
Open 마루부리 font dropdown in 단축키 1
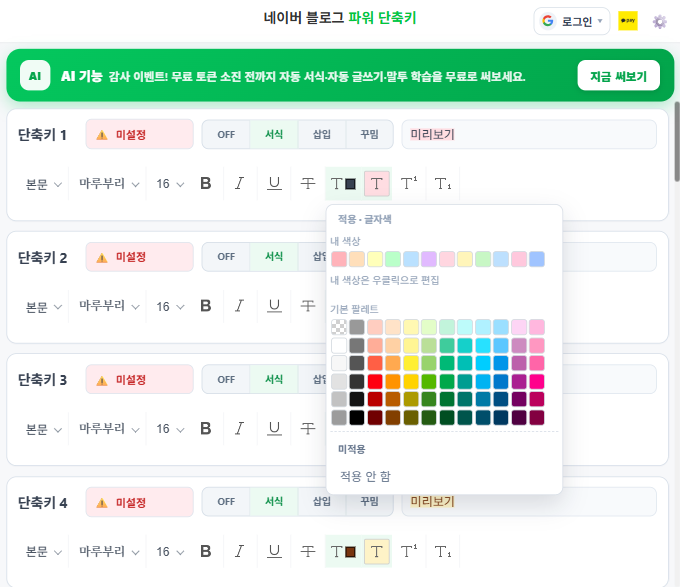tap(109, 184)
